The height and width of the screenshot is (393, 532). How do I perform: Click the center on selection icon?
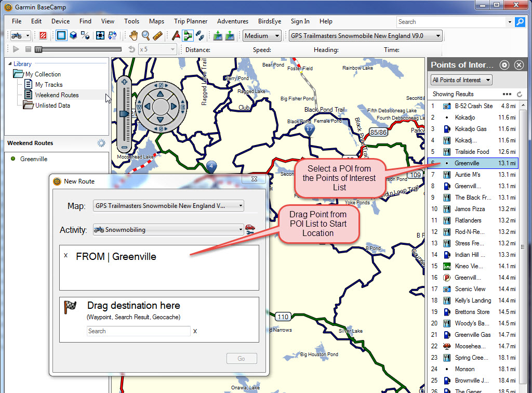point(100,36)
